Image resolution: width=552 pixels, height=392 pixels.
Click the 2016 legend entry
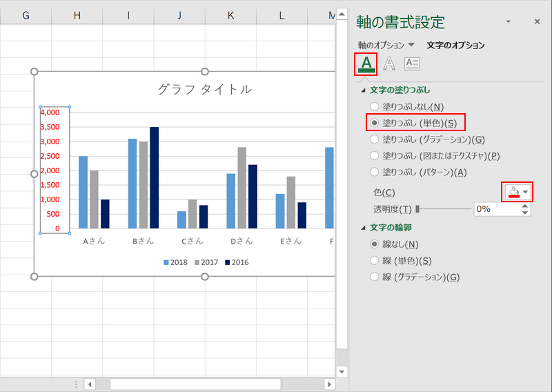coord(237,262)
